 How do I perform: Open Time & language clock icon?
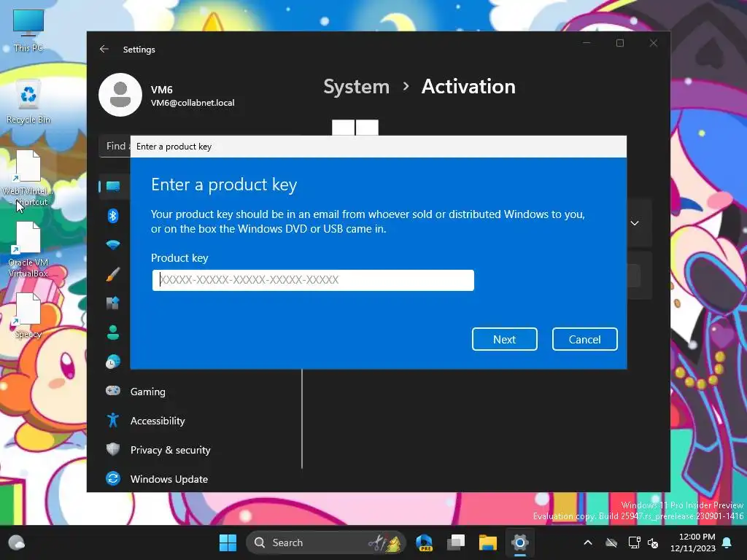click(113, 362)
